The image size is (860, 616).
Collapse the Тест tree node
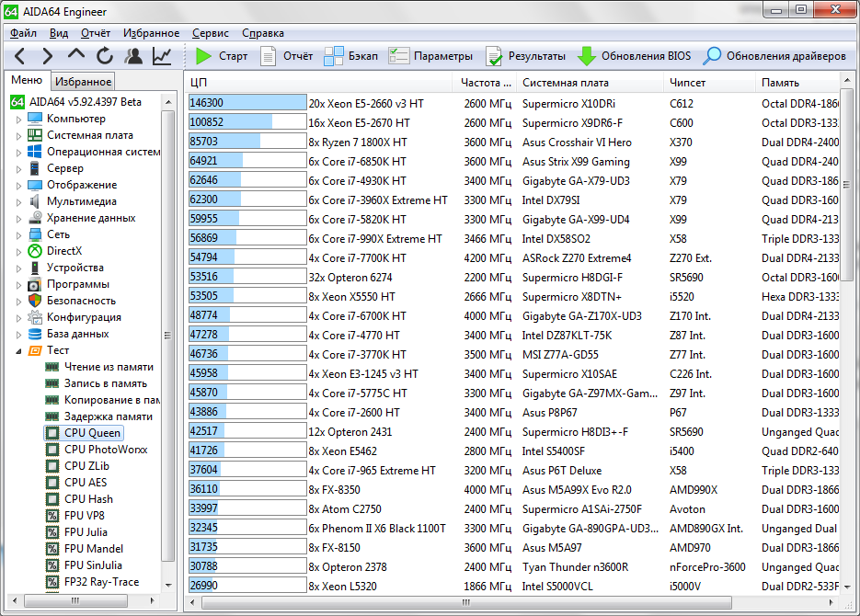point(18,350)
